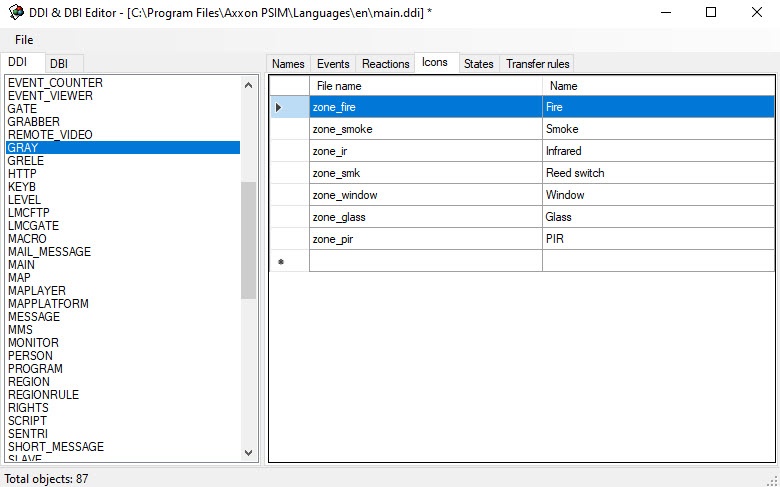Select MESSAGE in object list
Image resolution: width=780 pixels, height=487 pixels.
pos(123,316)
